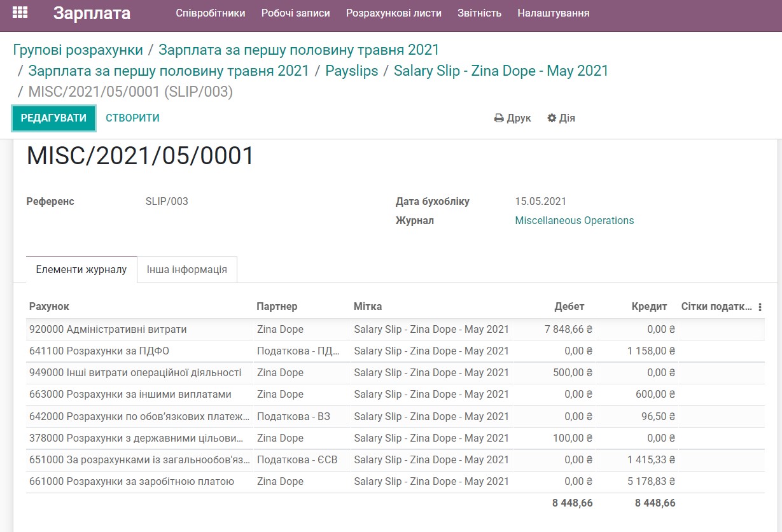Image resolution: width=782 pixels, height=532 pixels.
Task: Select the Елементи журналу tab
Action: pos(81,269)
